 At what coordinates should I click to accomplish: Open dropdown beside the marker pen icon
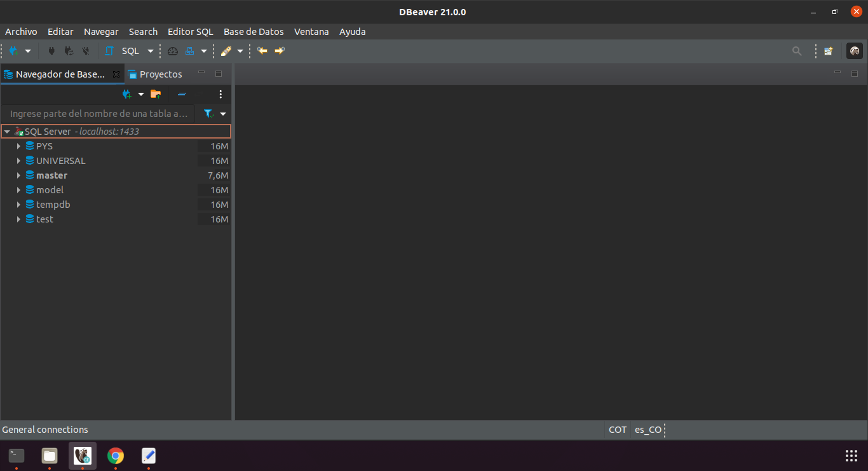pyautogui.click(x=240, y=51)
